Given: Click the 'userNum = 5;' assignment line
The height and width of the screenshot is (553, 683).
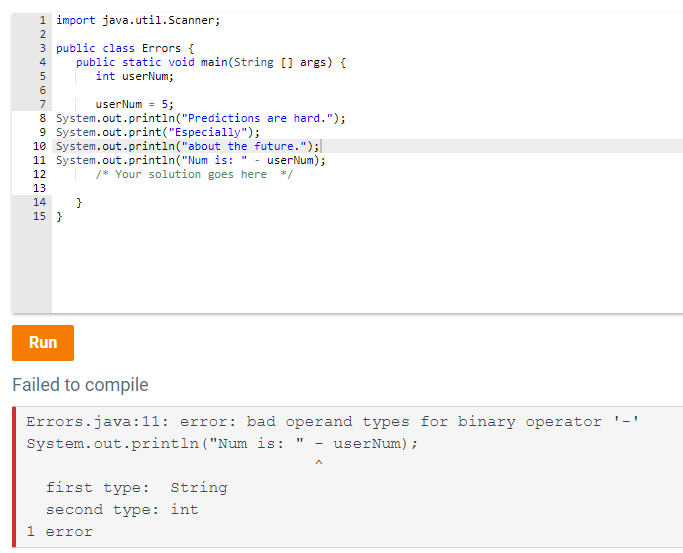Looking at the screenshot, I should pyautogui.click(x=135, y=104).
